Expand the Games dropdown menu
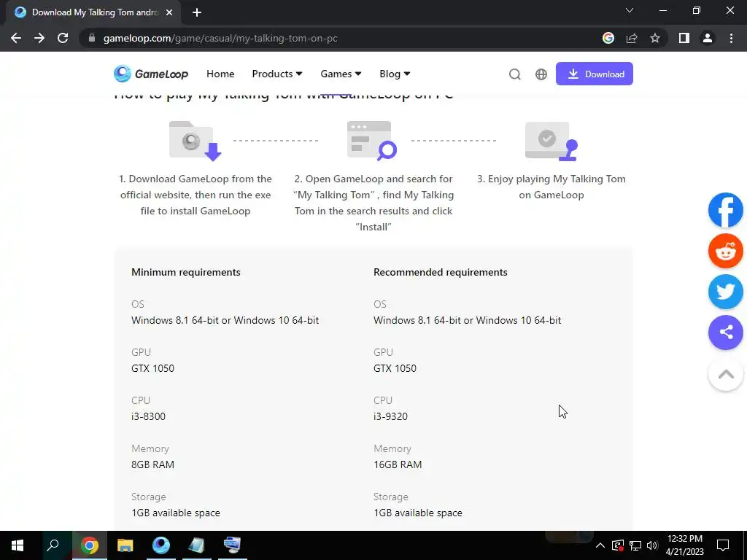The height and width of the screenshot is (560, 747). [x=341, y=74]
